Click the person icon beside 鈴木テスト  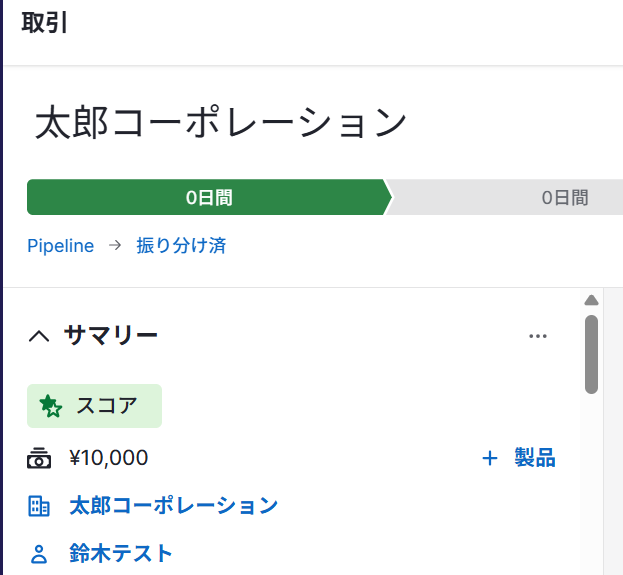(39, 553)
